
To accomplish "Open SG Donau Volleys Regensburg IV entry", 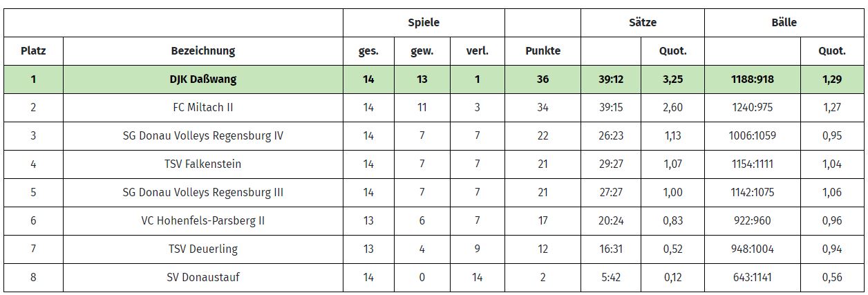I will point(202,135).
